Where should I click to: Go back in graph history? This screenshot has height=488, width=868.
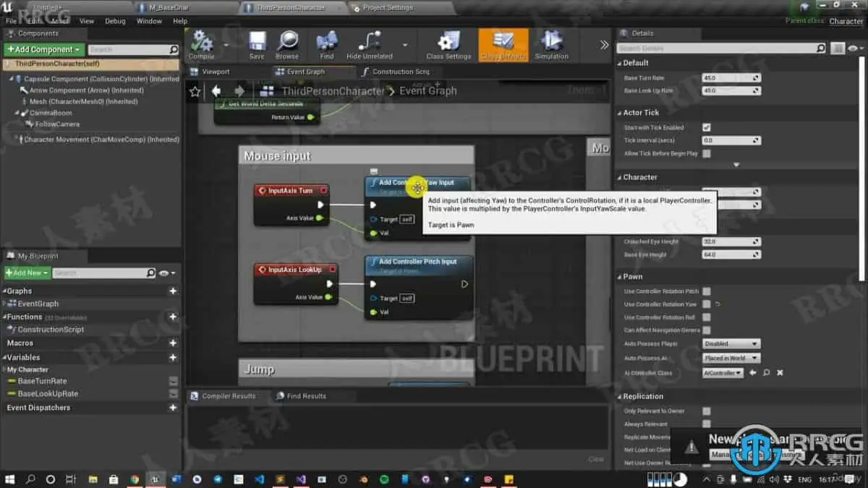click(216, 91)
